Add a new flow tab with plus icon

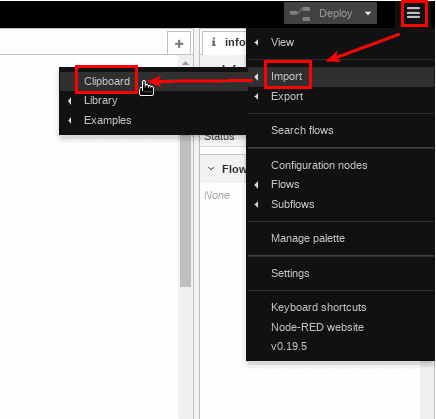[179, 43]
